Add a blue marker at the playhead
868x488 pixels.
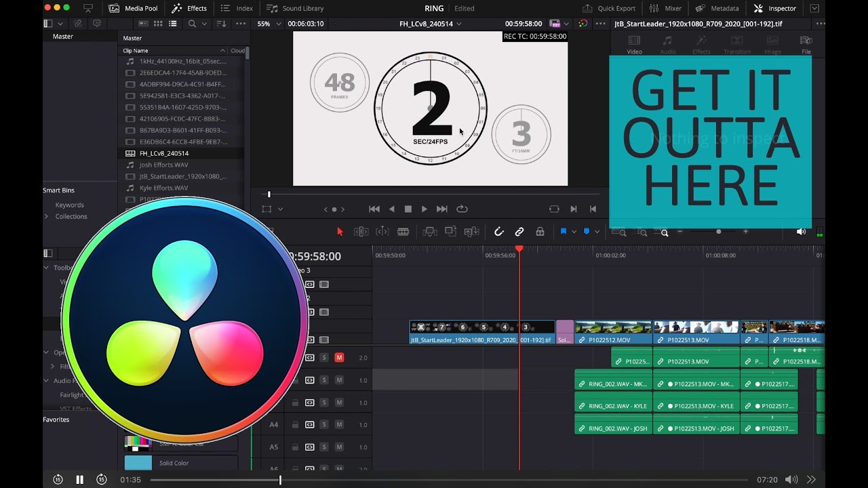(x=587, y=232)
